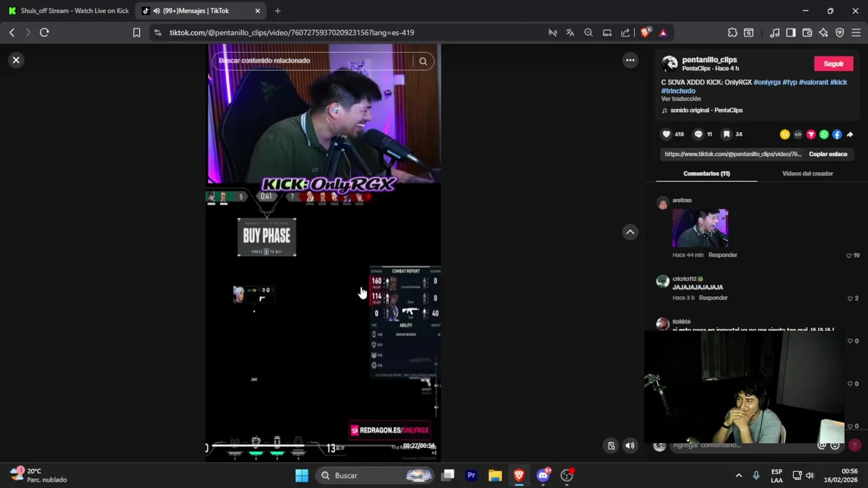Like arefoxo's comment heart
868x488 pixels.
click(849, 256)
